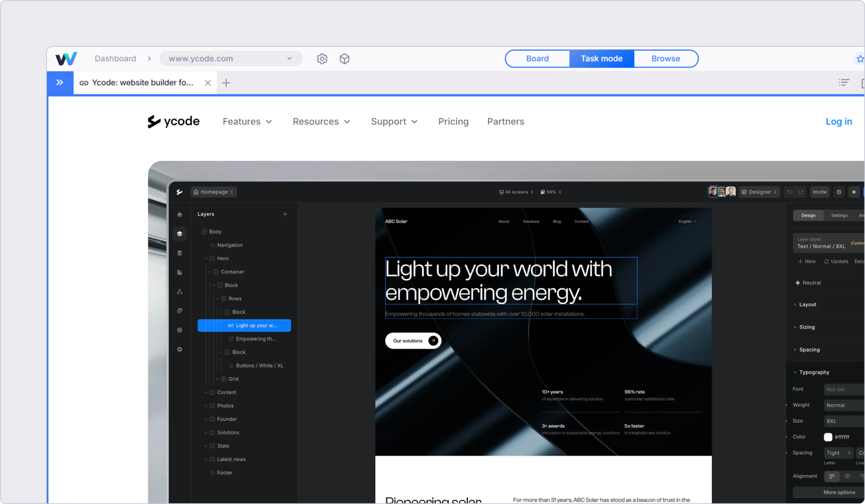This screenshot has height=504, width=865.
Task: Select the Task mode tab
Action: (601, 58)
